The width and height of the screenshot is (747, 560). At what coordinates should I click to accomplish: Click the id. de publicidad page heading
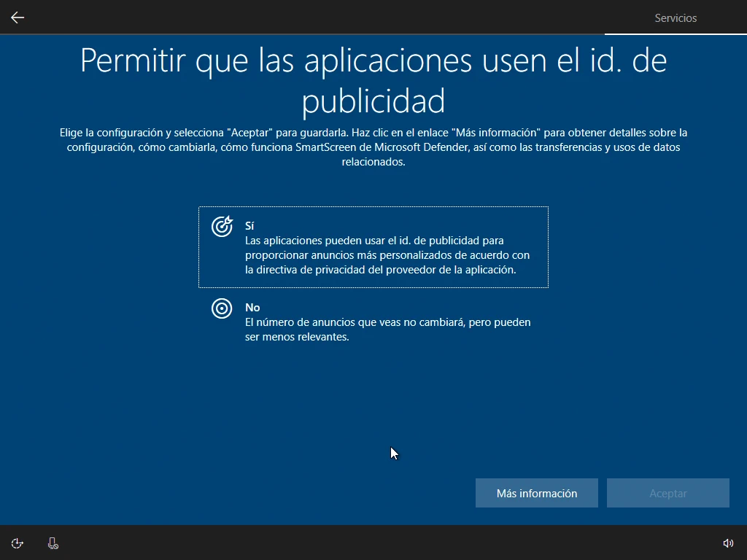[373, 80]
